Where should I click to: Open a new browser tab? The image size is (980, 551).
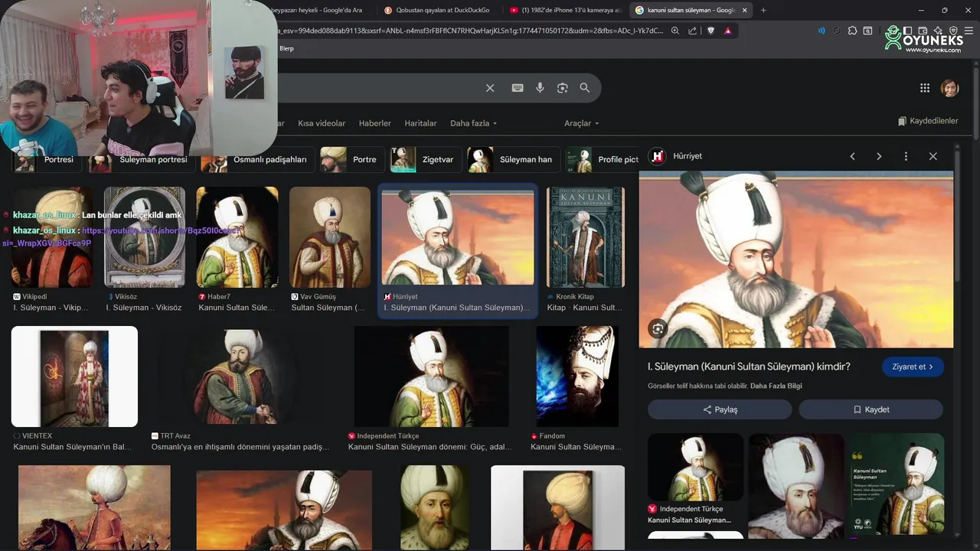tap(763, 10)
